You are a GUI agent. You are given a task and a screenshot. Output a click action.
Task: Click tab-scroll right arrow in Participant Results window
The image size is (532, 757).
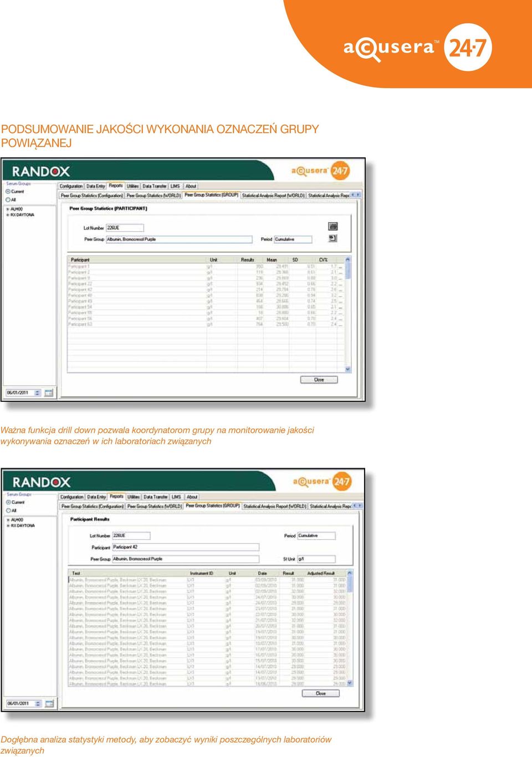pos(361,505)
